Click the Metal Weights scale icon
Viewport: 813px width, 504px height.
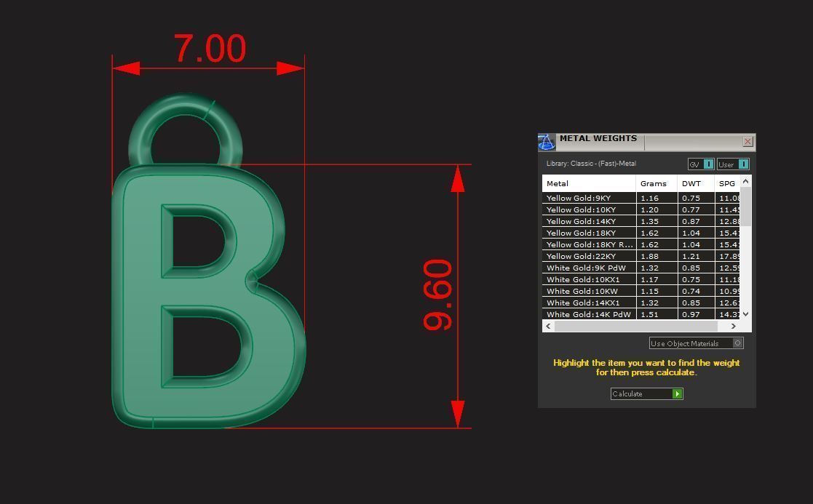coord(546,142)
